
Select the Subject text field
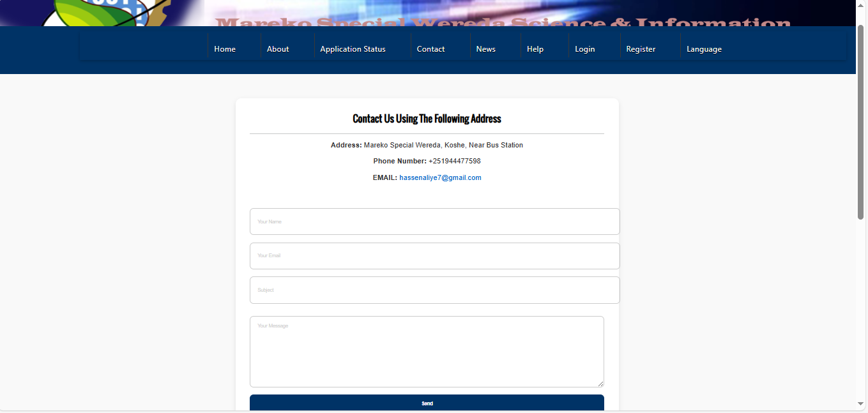[x=434, y=290]
